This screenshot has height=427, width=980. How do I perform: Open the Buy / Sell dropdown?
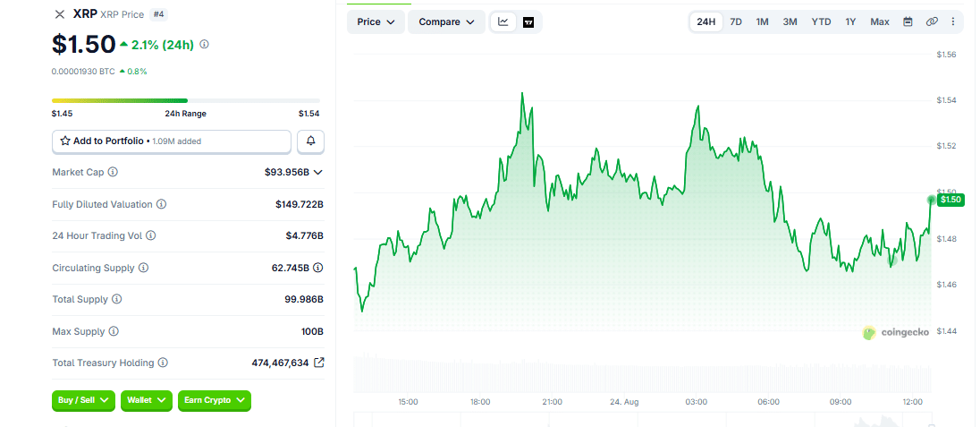(x=84, y=400)
